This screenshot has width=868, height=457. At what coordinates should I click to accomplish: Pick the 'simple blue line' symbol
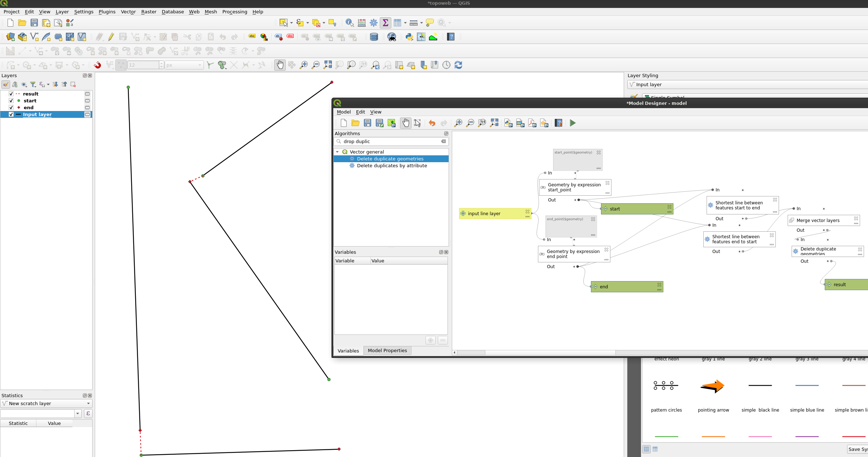(x=807, y=394)
